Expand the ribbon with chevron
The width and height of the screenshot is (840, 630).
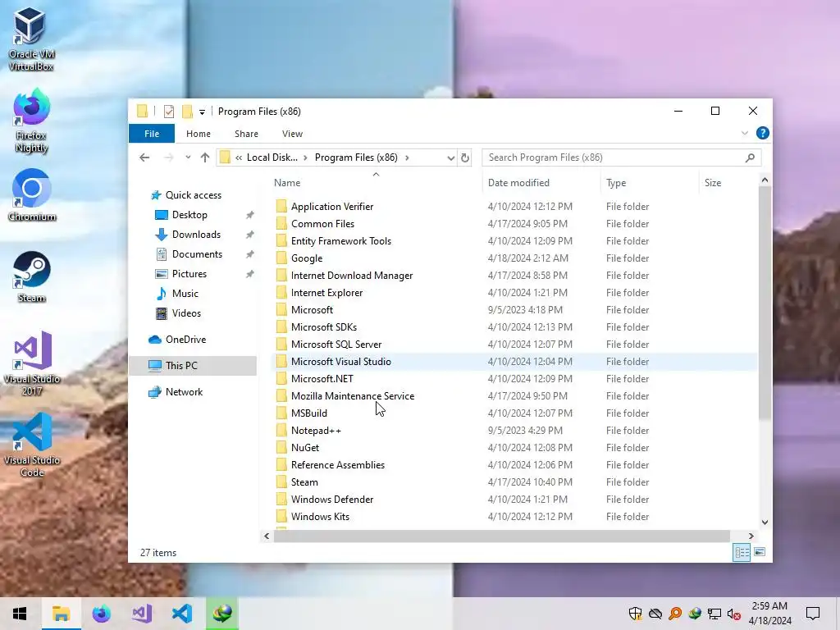(745, 133)
